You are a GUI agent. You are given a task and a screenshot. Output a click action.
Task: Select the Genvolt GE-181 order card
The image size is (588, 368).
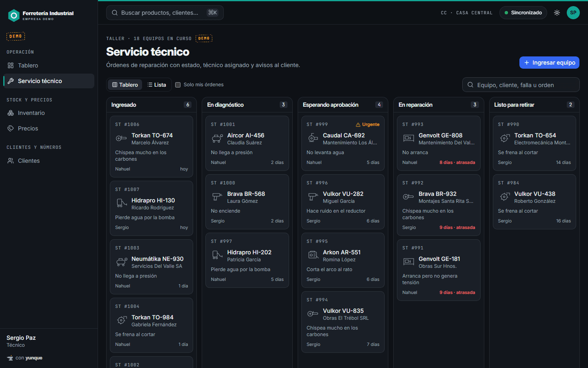(439, 270)
